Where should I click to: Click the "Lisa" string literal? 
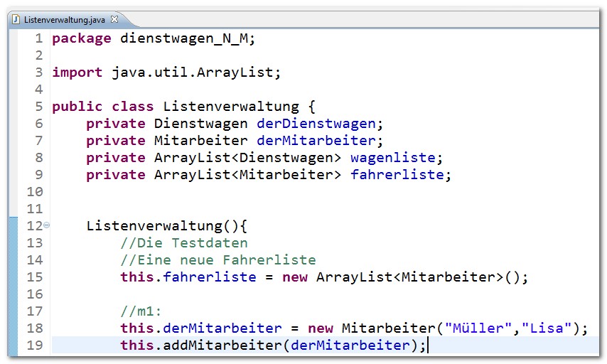[546, 328]
